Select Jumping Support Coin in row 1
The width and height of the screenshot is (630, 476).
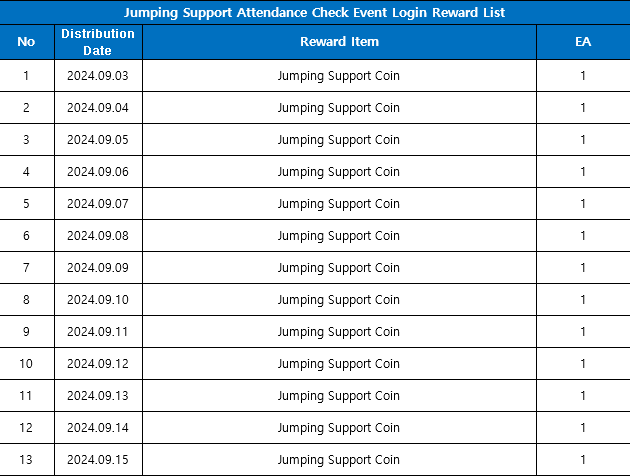pyautogui.click(x=339, y=76)
